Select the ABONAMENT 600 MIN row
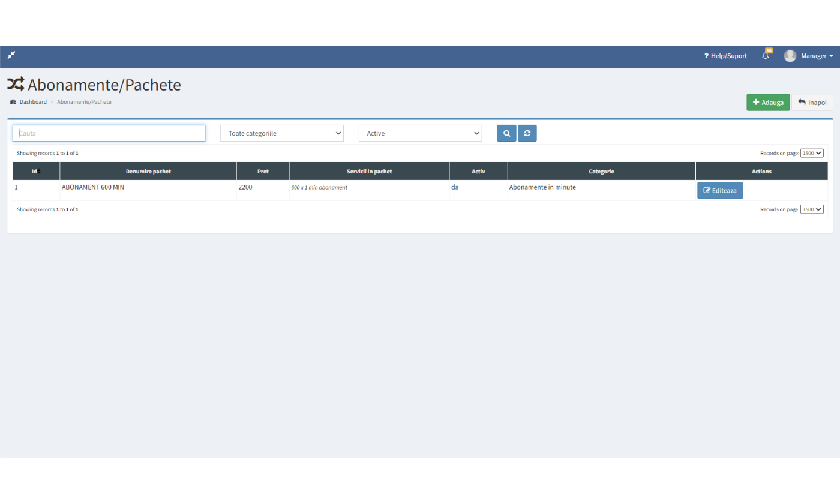 click(x=93, y=187)
